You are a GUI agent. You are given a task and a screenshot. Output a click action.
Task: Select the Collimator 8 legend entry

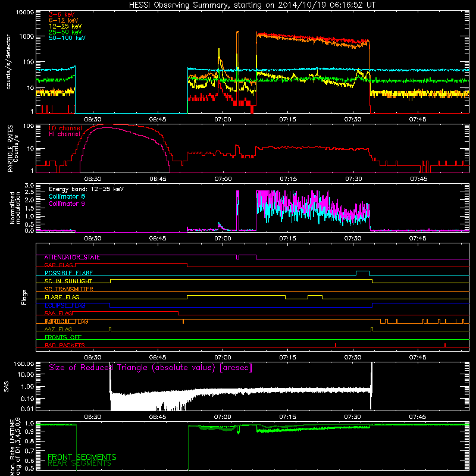coord(67,196)
